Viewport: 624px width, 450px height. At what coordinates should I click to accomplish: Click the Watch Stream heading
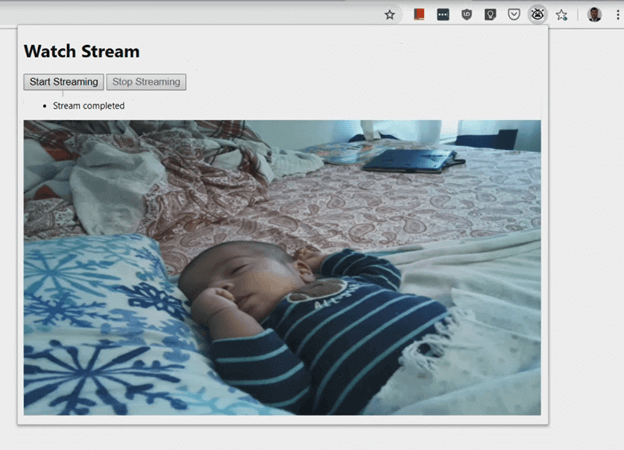tap(82, 51)
